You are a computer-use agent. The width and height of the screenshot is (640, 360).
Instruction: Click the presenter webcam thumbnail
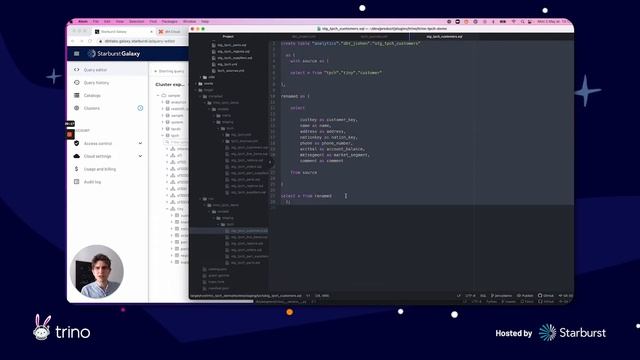click(x=97, y=272)
